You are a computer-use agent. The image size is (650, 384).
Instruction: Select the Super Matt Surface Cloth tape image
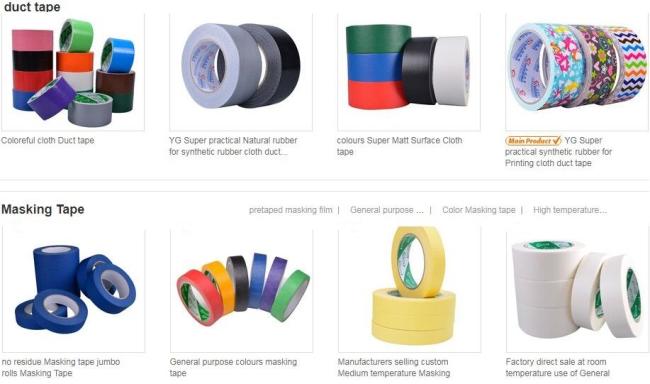pyautogui.click(x=409, y=72)
